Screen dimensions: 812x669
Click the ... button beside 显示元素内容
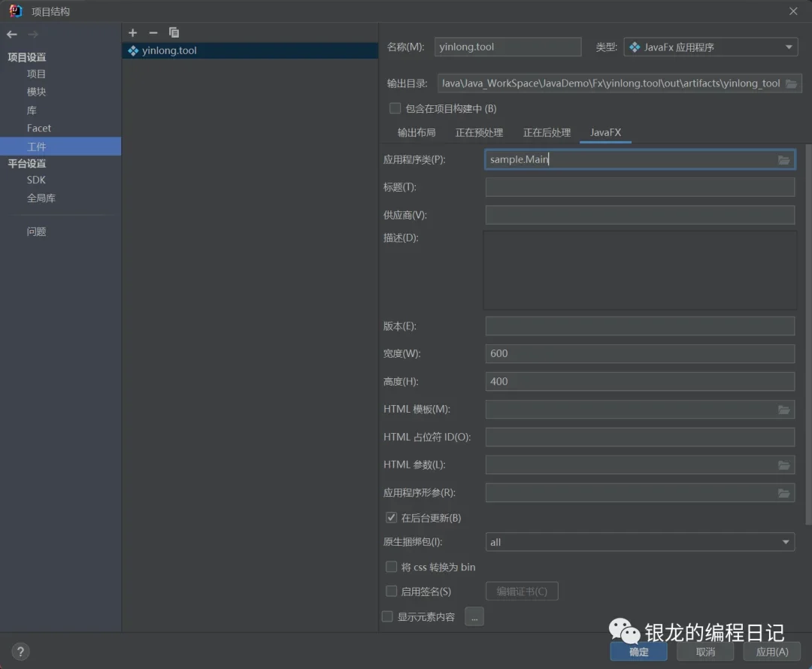tap(474, 616)
